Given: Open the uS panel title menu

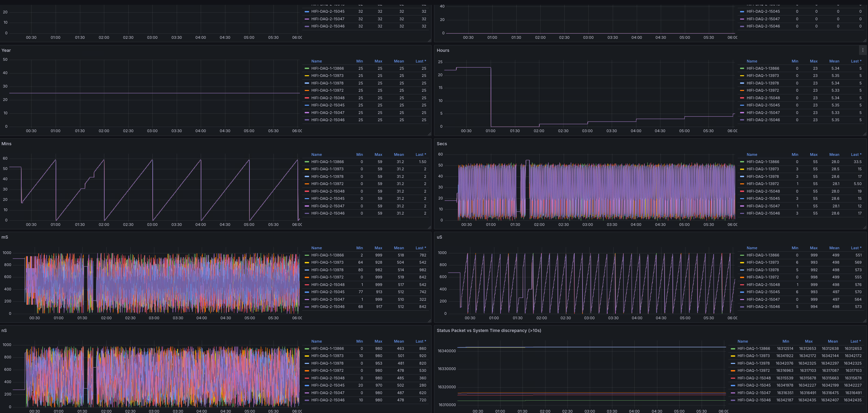Looking at the screenshot, I should pos(439,237).
